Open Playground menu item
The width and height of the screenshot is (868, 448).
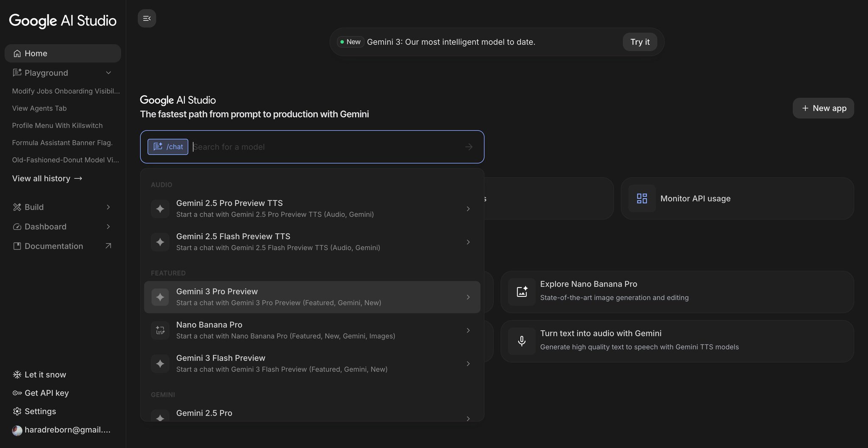[63, 73]
